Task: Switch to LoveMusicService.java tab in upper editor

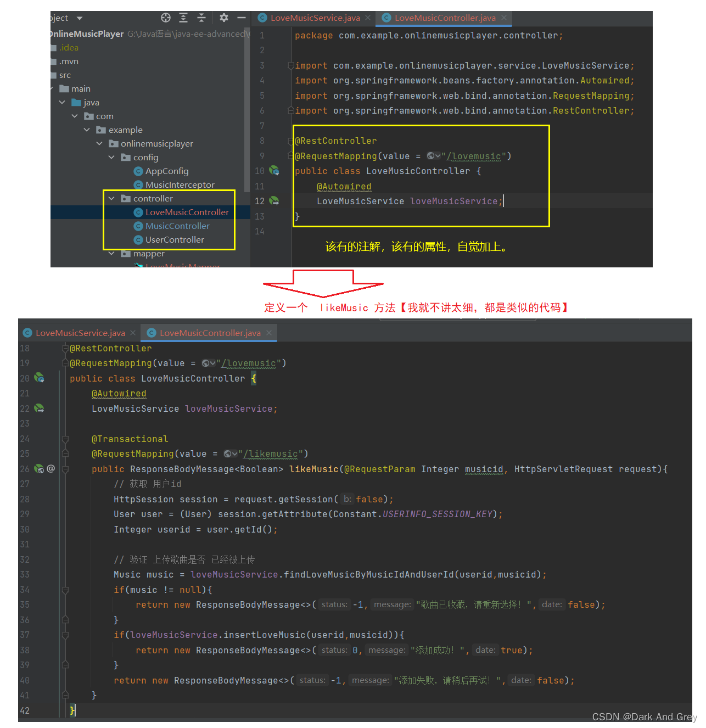Action: 315,18
